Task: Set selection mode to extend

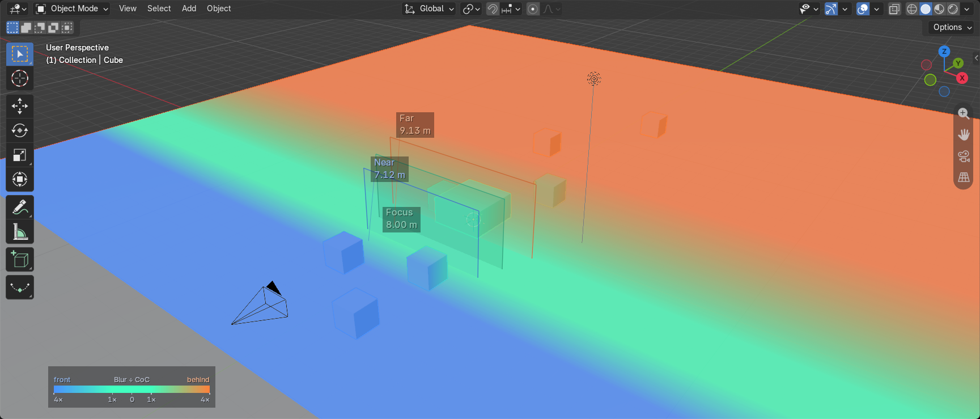Action: [x=26, y=27]
